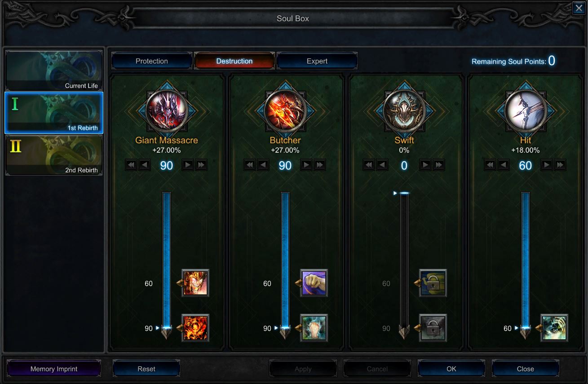Click Butcher level 60 fist reward icon
Image resolution: width=588 pixels, height=384 pixels.
(x=314, y=283)
